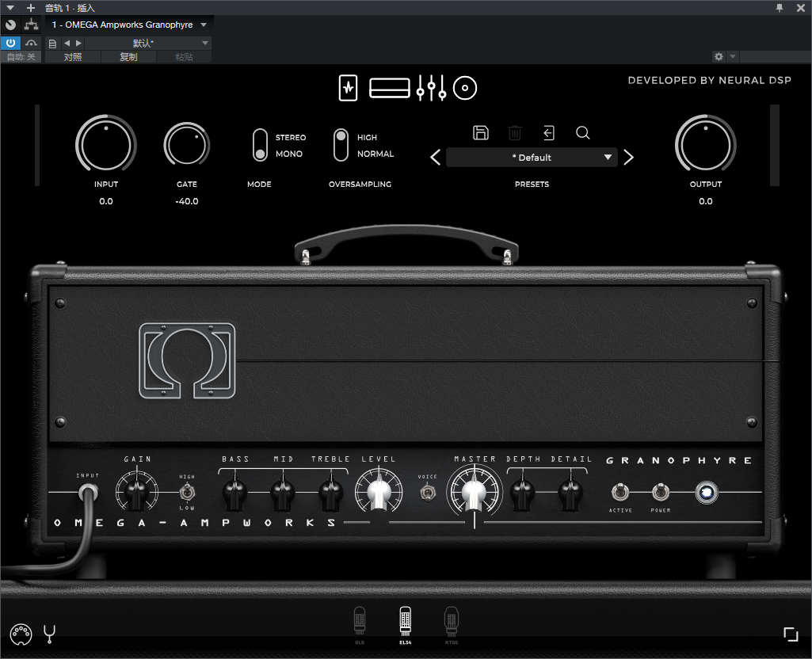Open MIDI settings connector icon
The height and width of the screenshot is (659, 812).
[x=21, y=634]
